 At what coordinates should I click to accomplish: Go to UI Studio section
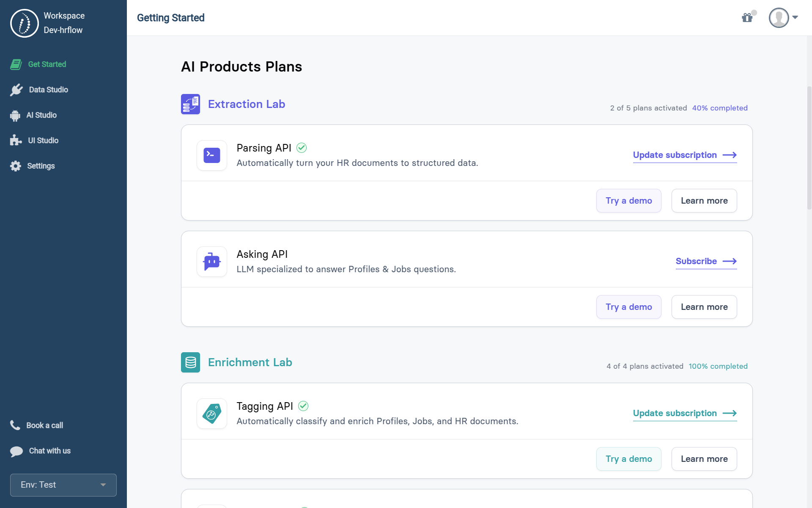pos(43,141)
